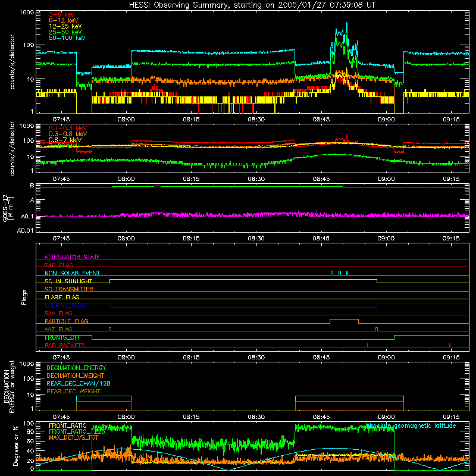Click the magenta GOES flux trace
476x476 pixels.
coord(252,215)
